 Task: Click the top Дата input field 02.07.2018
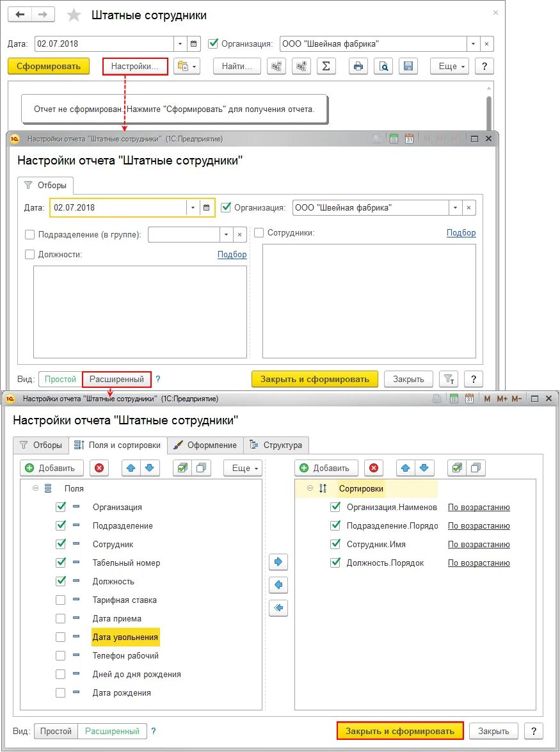(104, 44)
